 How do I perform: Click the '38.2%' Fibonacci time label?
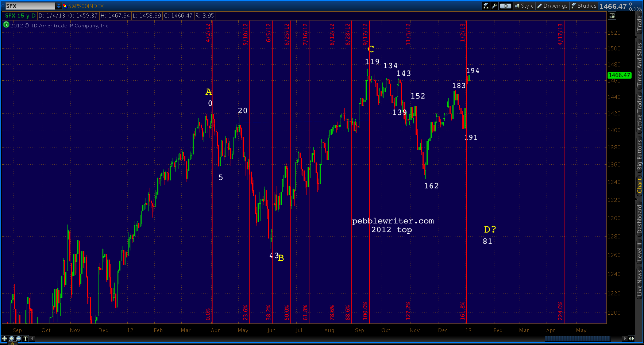pyautogui.click(x=269, y=313)
